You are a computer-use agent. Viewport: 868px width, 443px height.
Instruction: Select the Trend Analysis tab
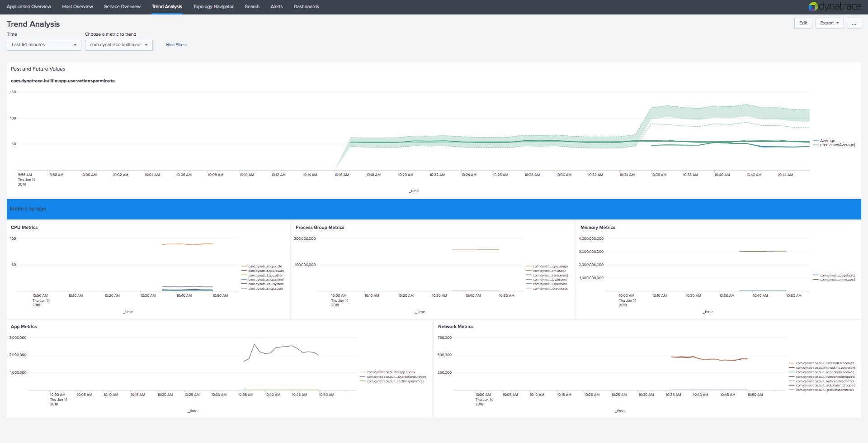167,7
